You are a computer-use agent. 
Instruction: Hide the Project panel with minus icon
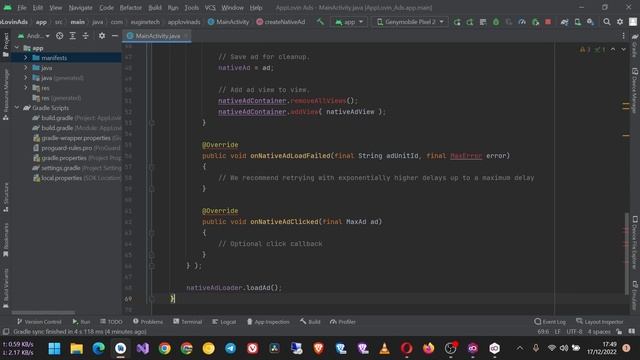(x=115, y=36)
